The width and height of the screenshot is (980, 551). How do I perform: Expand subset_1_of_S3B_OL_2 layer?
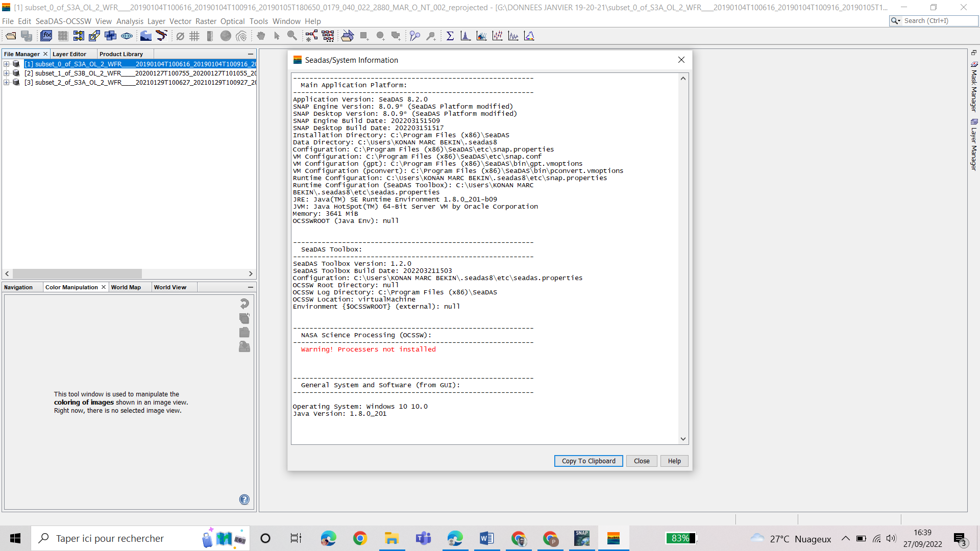7,73
